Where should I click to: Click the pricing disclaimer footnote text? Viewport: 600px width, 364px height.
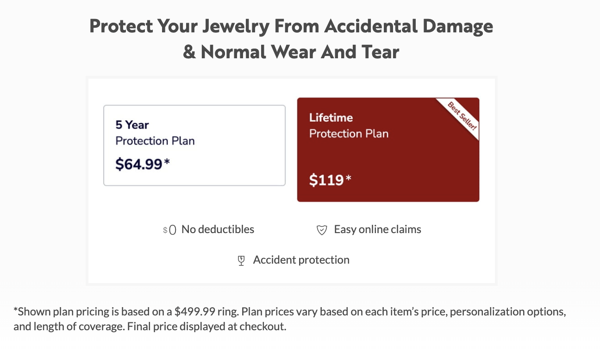coord(290,319)
